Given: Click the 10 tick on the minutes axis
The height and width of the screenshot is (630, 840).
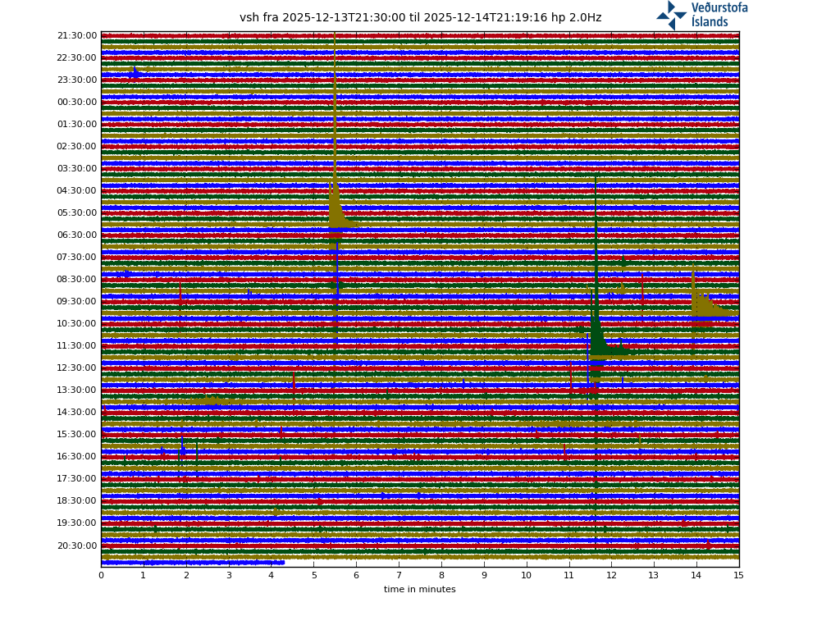Looking at the screenshot, I should tap(526, 576).
